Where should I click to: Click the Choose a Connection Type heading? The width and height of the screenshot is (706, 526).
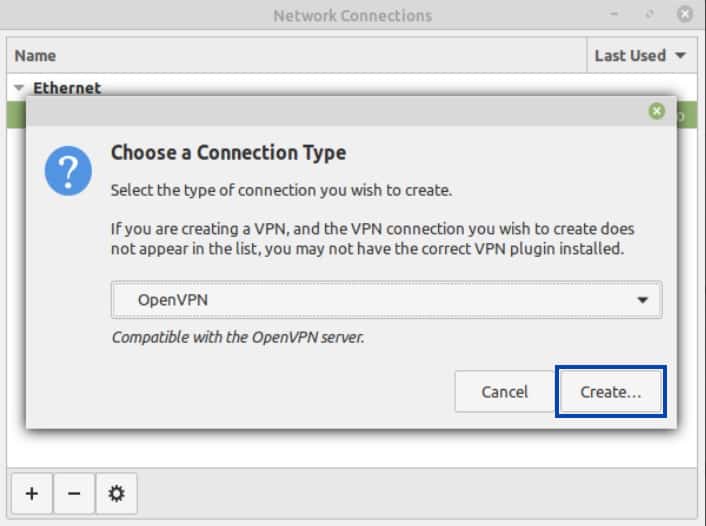[x=228, y=153]
